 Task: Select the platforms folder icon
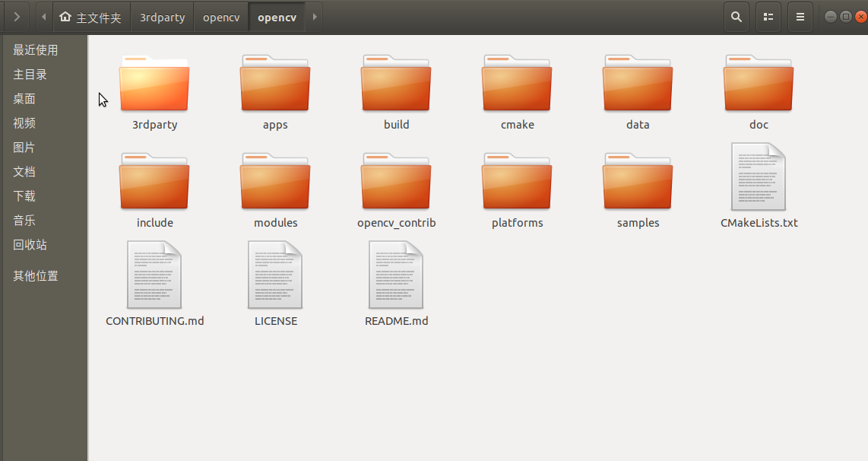(517, 181)
